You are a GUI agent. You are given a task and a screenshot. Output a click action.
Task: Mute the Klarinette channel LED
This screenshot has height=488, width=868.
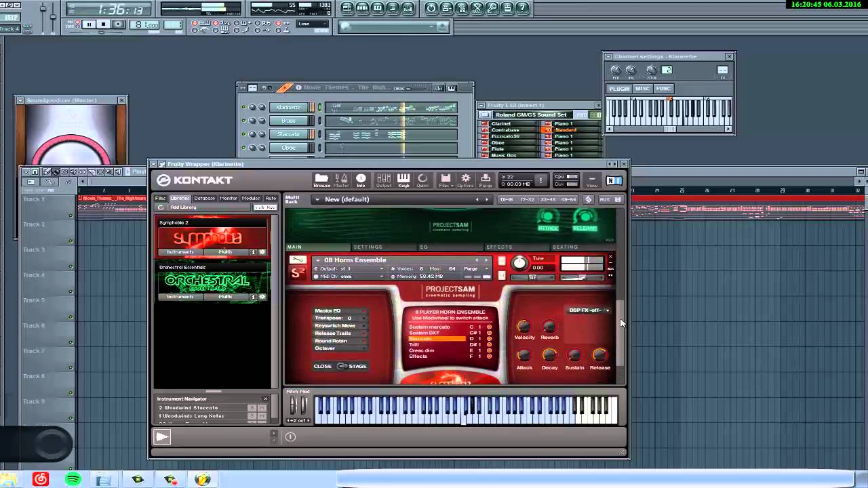point(244,107)
